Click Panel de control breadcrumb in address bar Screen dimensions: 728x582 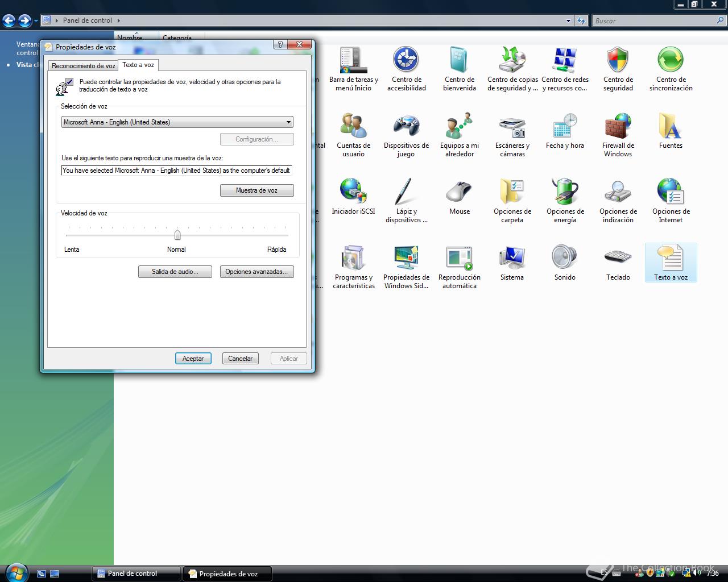coord(87,20)
